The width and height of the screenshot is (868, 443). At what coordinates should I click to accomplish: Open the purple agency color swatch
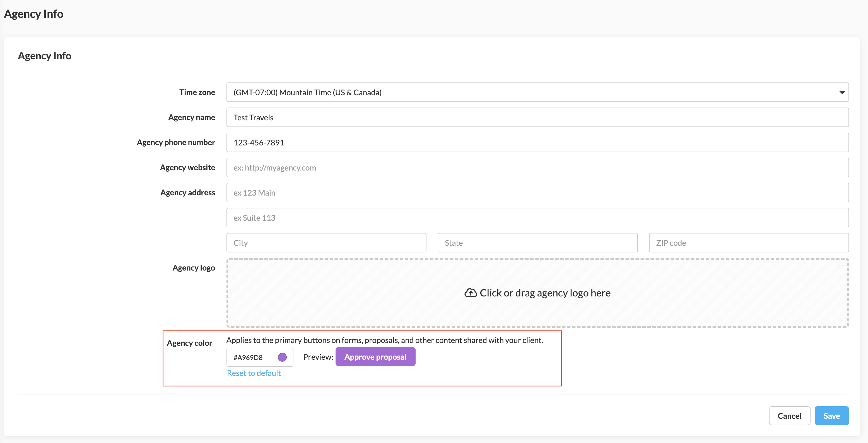click(282, 357)
